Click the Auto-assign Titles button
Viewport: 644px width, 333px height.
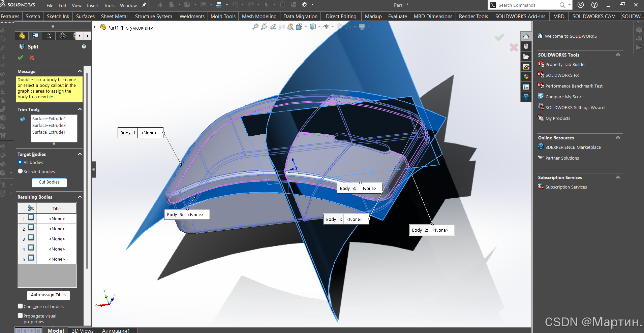point(49,295)
